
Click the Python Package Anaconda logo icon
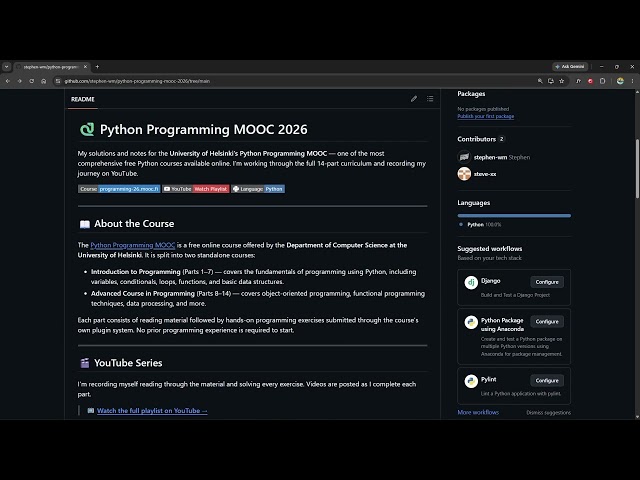point(471,322)
